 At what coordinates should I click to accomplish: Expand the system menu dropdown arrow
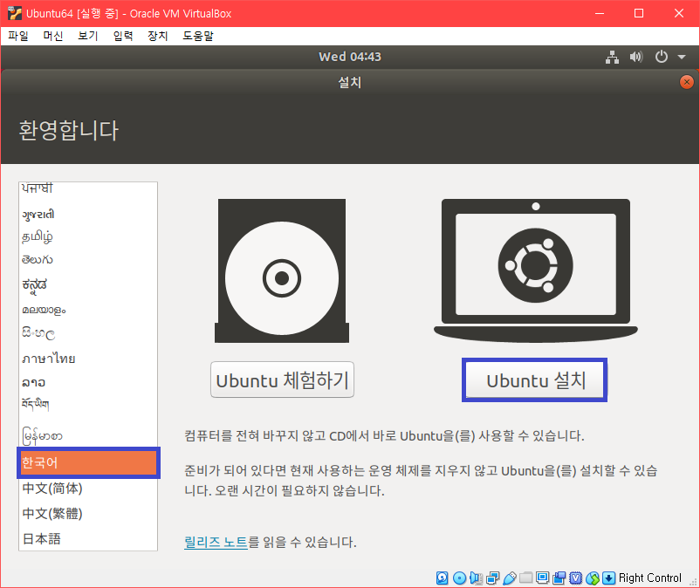(x=682, y=57)
